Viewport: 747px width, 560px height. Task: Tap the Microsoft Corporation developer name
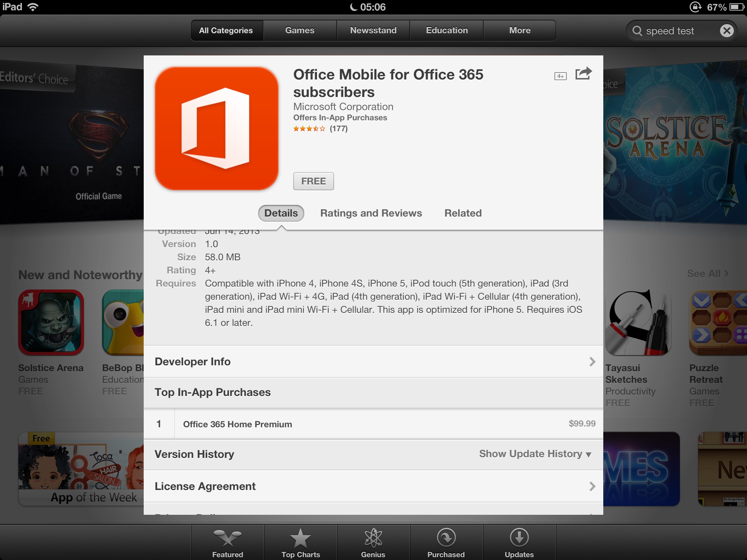(343, 106)
